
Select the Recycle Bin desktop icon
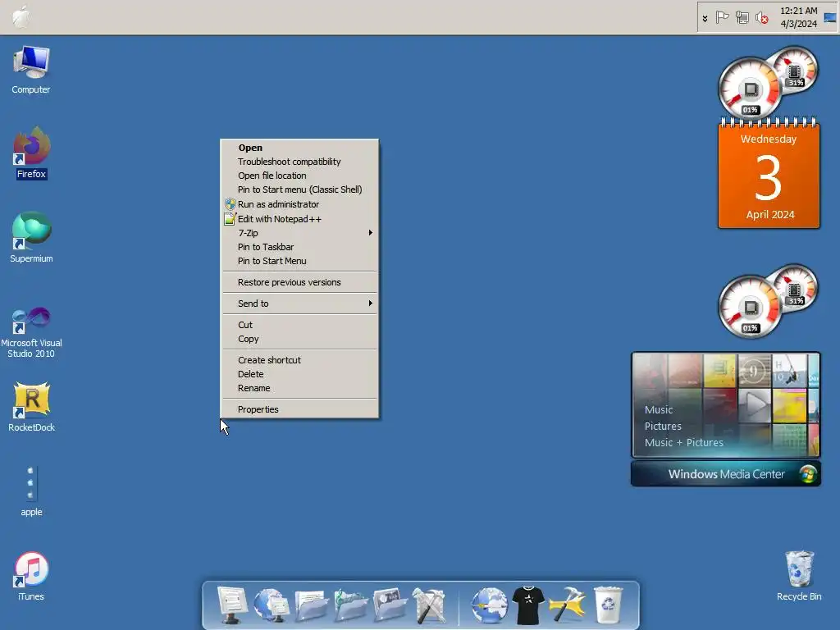click(799, 577)
